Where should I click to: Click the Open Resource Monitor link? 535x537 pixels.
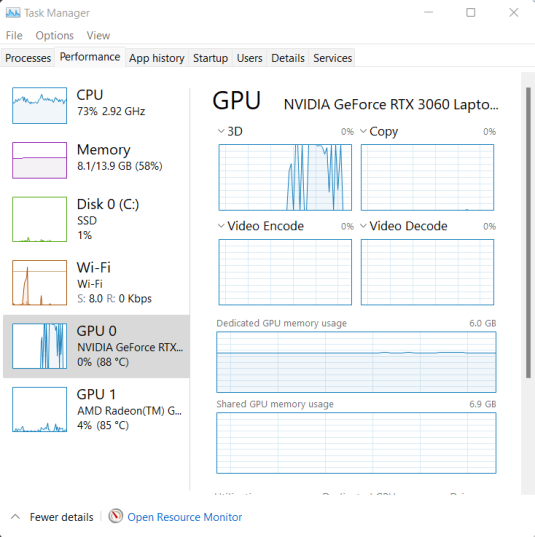coord(185,517)
